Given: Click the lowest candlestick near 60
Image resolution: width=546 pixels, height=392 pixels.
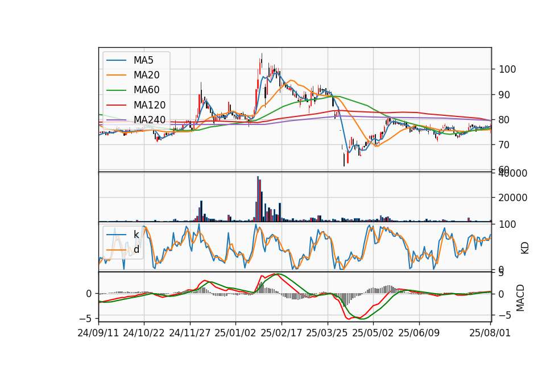Looking at the screenshot, I should (344, 159).
